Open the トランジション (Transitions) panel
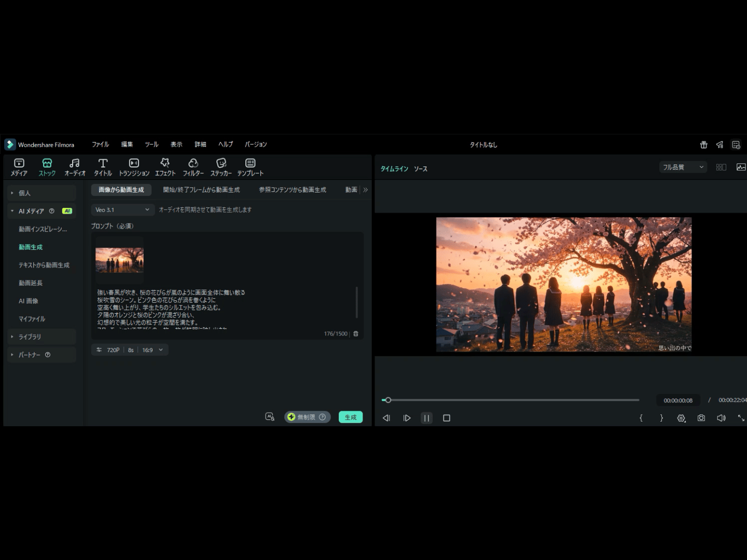 point(134,167)
